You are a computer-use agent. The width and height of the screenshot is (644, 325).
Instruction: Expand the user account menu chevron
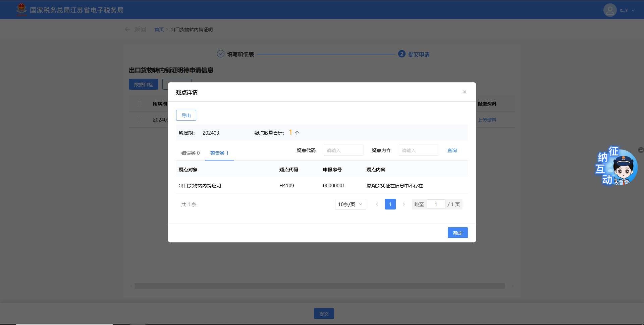pyautogui.click(x=633, y=10)
